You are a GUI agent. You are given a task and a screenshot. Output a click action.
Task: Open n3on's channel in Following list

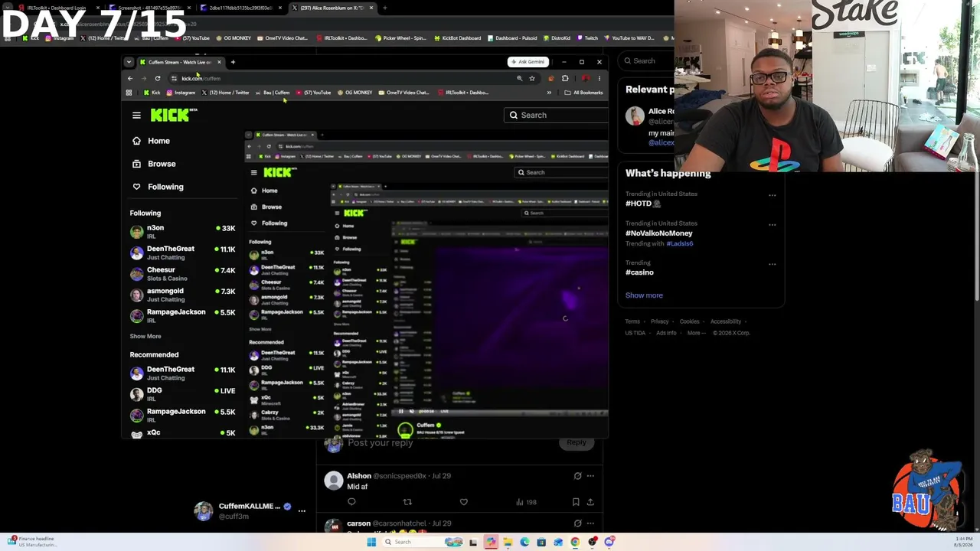coord(182,232)
